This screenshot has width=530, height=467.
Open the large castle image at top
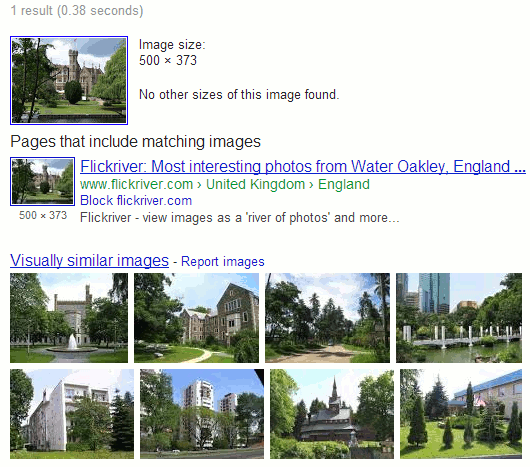pyautogui.click(x=69, y=80)
